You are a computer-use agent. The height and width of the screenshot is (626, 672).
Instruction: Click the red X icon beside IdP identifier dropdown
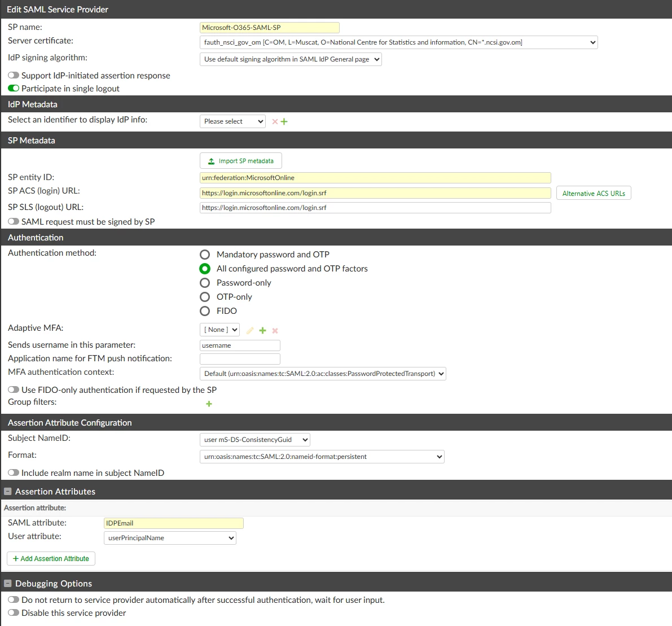275,122
